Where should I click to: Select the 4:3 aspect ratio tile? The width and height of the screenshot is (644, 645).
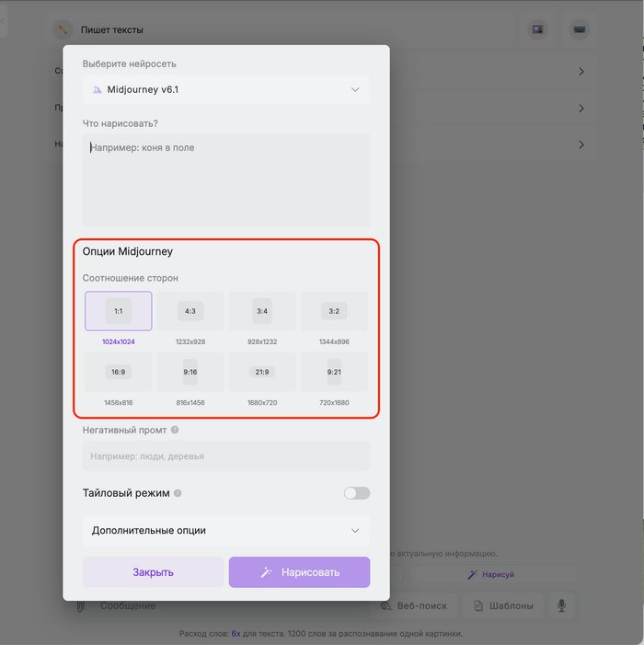pos(190,311)
